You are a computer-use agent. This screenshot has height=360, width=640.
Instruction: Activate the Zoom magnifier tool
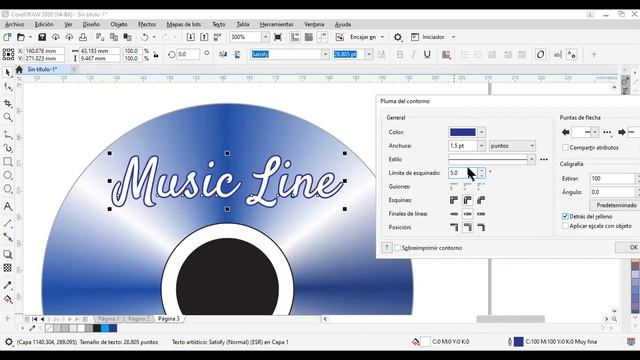pos(7,118)
